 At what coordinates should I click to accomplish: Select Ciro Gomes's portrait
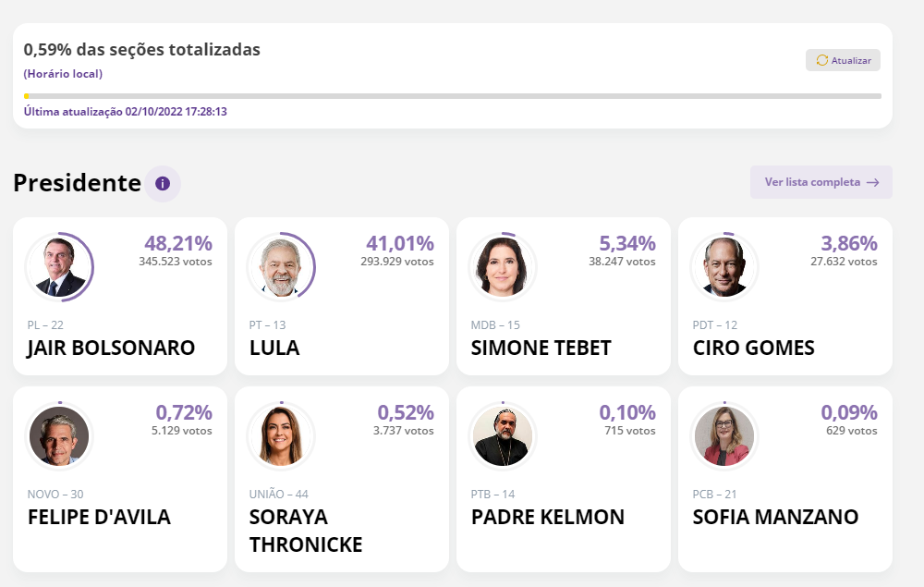724,266
